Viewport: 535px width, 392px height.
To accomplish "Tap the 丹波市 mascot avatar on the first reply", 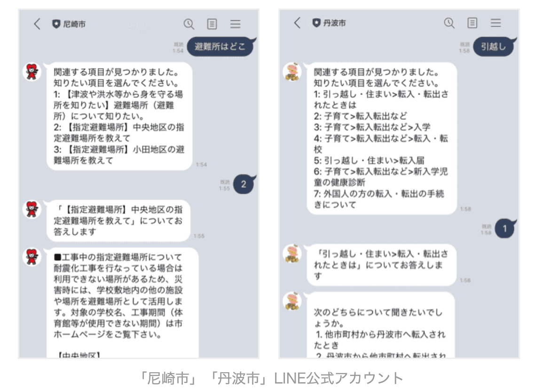I will 292,71.
